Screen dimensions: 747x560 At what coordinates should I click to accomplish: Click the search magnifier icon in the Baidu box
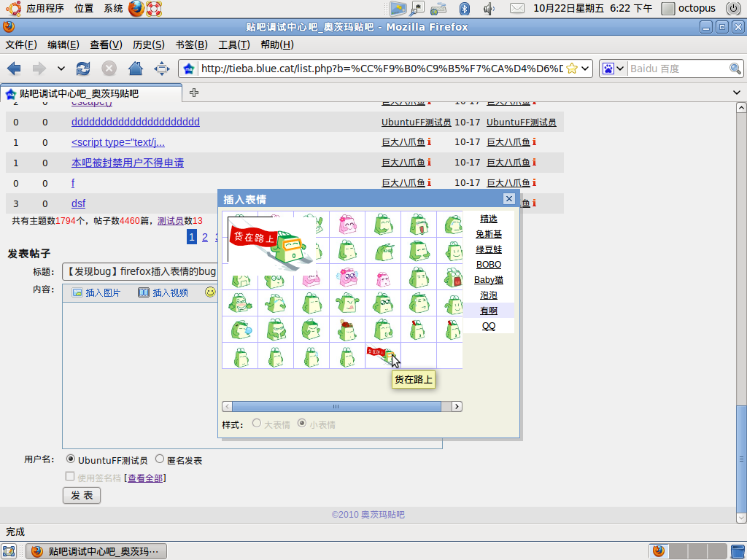(735, 69)
